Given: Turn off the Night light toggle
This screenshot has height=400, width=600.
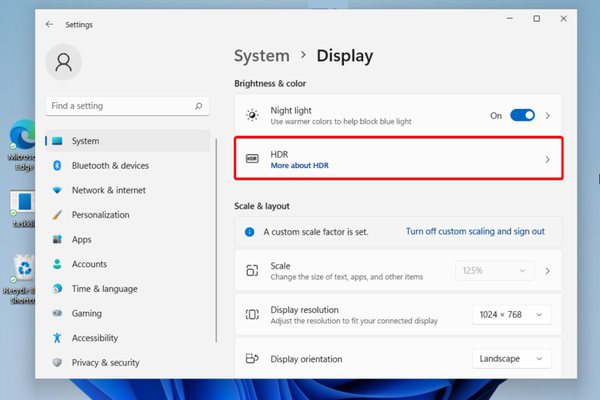Looking at the screenshot, I should pyautogui.click(x=522, y=115).
